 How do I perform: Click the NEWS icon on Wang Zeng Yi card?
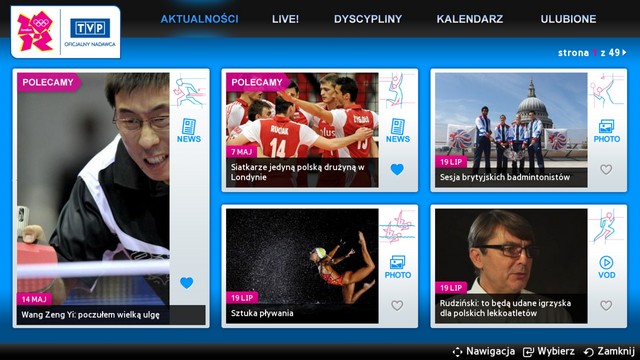point(189,130)
